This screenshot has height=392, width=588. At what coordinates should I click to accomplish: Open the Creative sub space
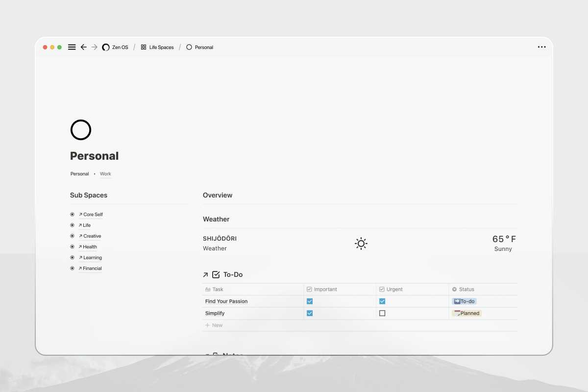pos(90,236)
